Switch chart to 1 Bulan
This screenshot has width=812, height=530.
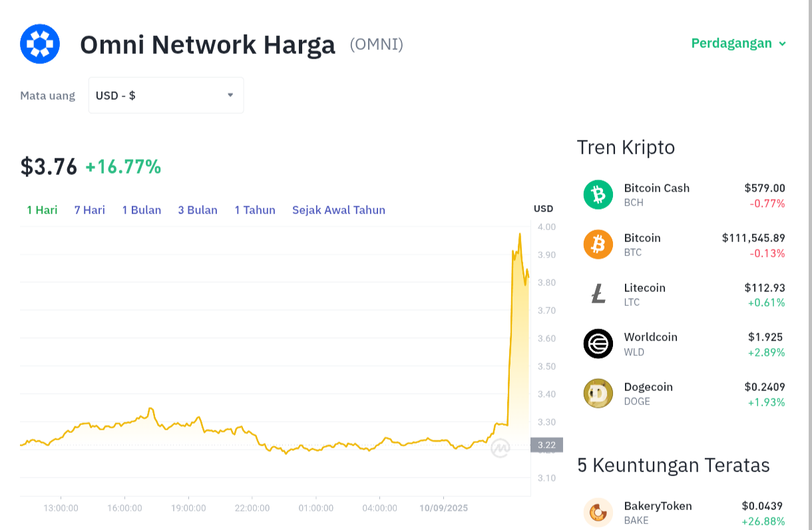141,210
